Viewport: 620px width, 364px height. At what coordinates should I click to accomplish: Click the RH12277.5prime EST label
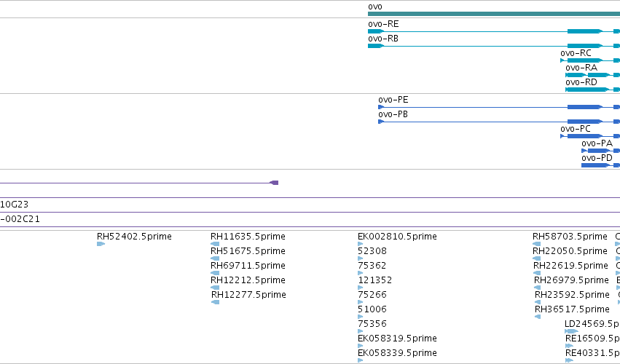pyautogui.click(x=248, y=296)
